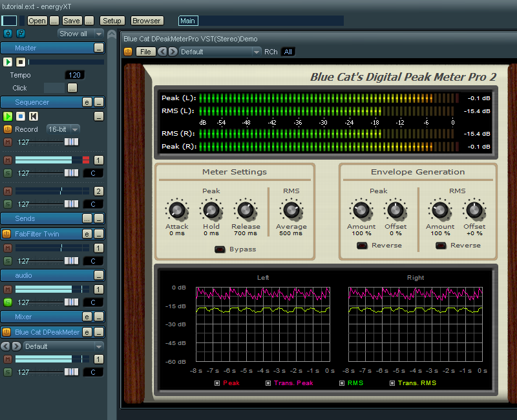The width and height of the screenshot is (517, 420).
Task: Toggle Reverse under Peak envelope
Action: pyautogui.click(x=362, y=246)
